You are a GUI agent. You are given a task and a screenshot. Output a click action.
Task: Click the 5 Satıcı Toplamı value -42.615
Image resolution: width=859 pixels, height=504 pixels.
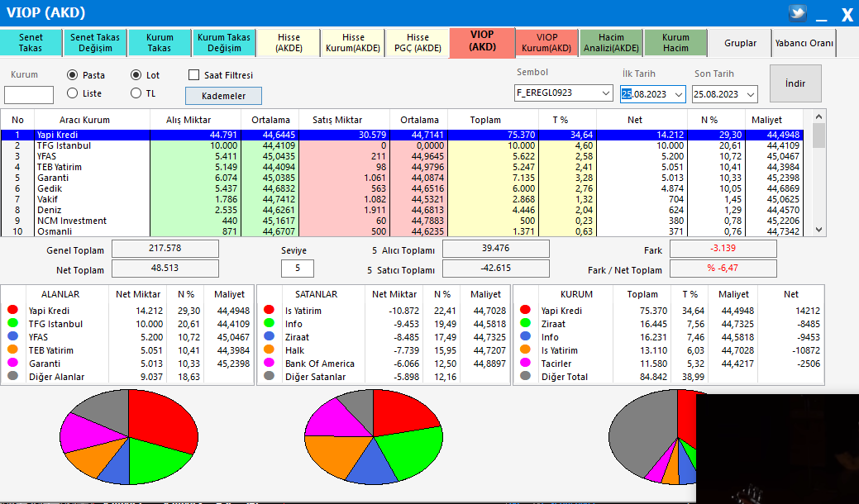496,269
